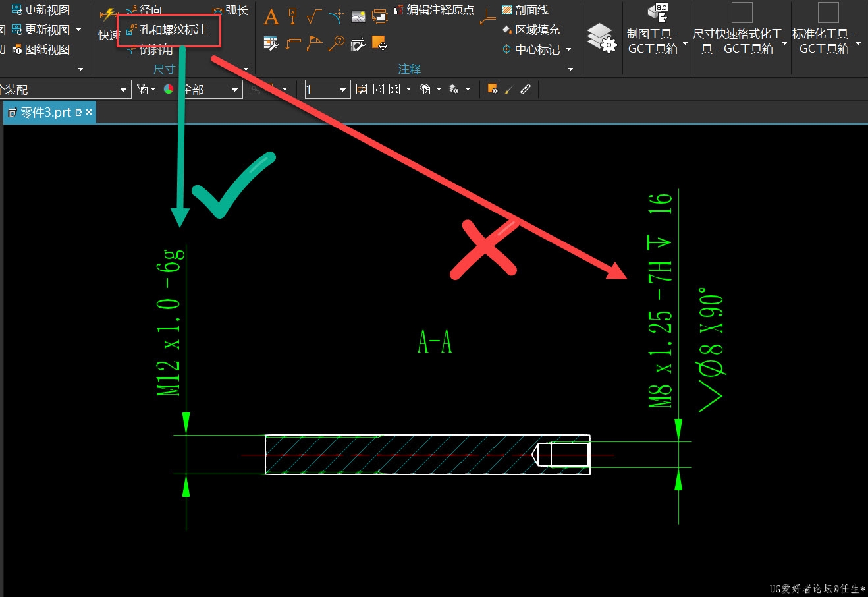Open the layers settings stacked-gear icon
868x597 pixels.
pos(601,38)
